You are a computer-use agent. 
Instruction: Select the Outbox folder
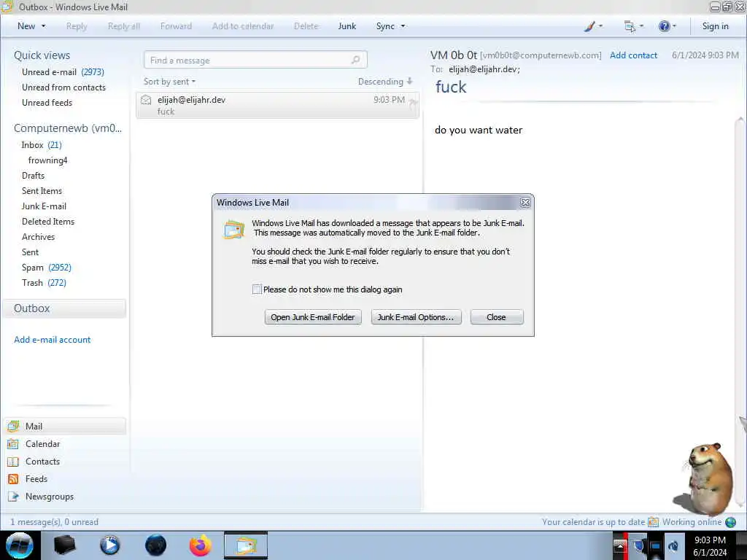click(64, 308)
